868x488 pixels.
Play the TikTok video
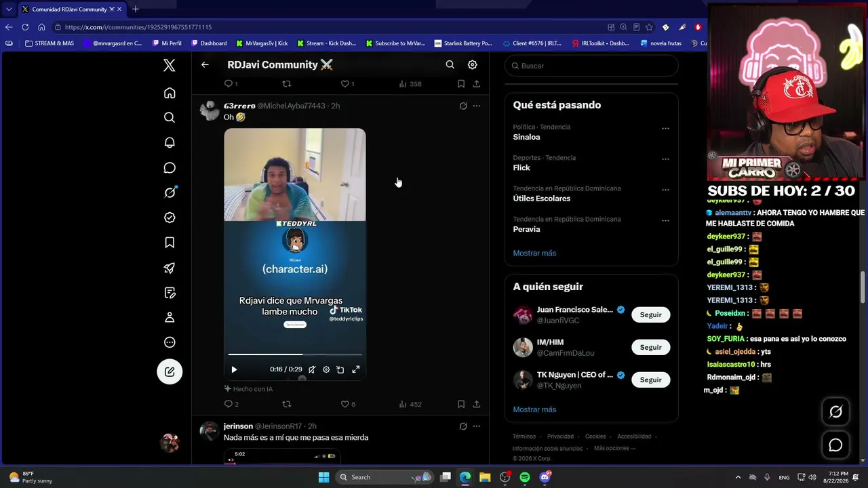point(234,369)
